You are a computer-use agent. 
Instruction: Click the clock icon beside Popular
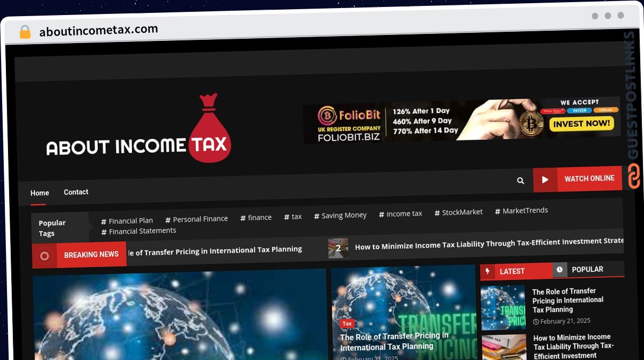click(559, 269)
